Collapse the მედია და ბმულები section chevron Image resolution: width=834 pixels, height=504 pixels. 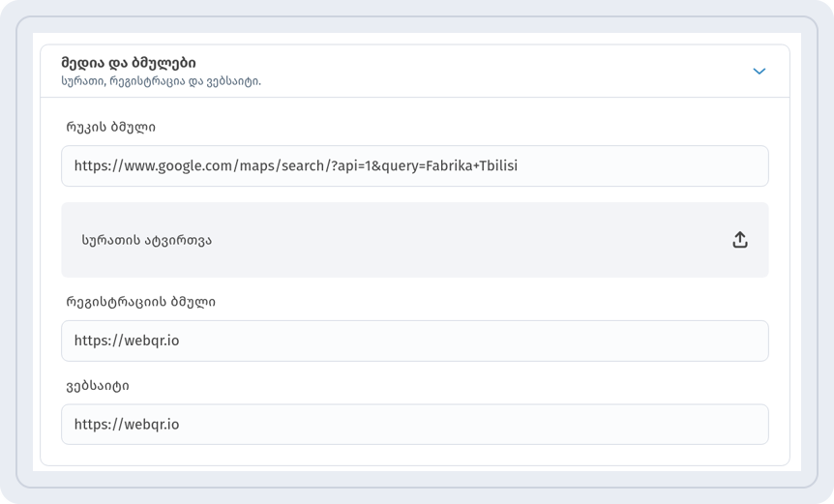tap(759, 72)
